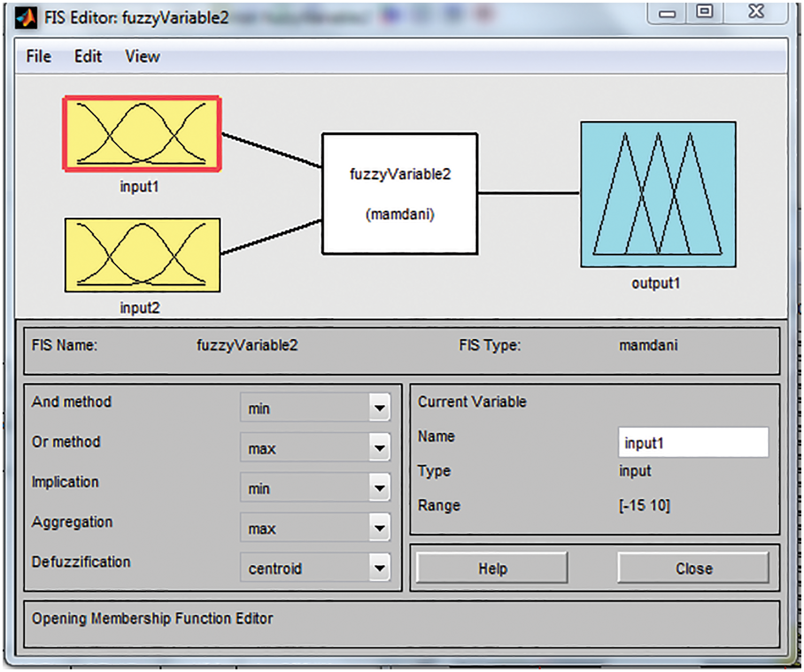Click the Name field containing input1
804x672 pixels.
(693, 443)
